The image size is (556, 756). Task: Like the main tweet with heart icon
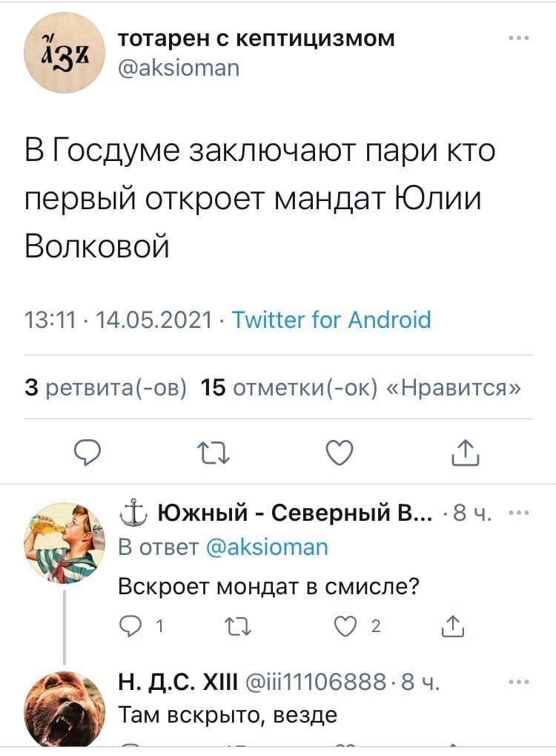[x=340, y=453]
